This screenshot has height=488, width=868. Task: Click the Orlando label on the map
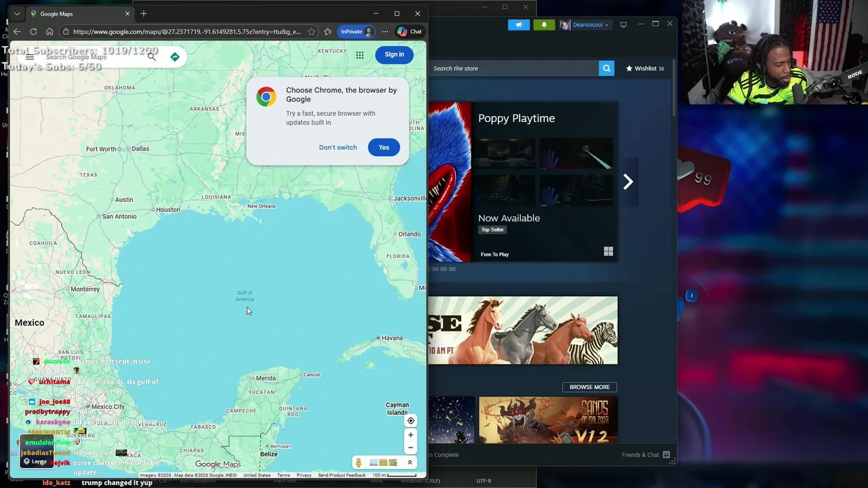pos(410,234)
